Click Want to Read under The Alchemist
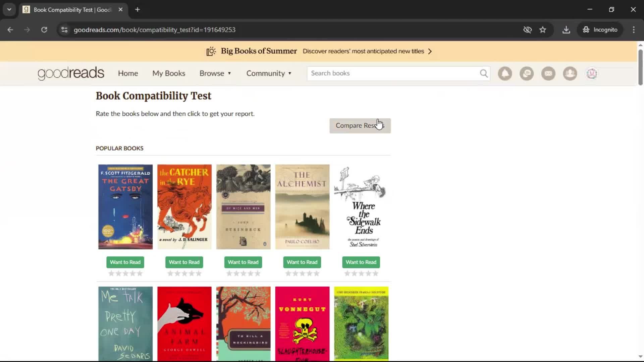644x362 pixels. point(302,262)
